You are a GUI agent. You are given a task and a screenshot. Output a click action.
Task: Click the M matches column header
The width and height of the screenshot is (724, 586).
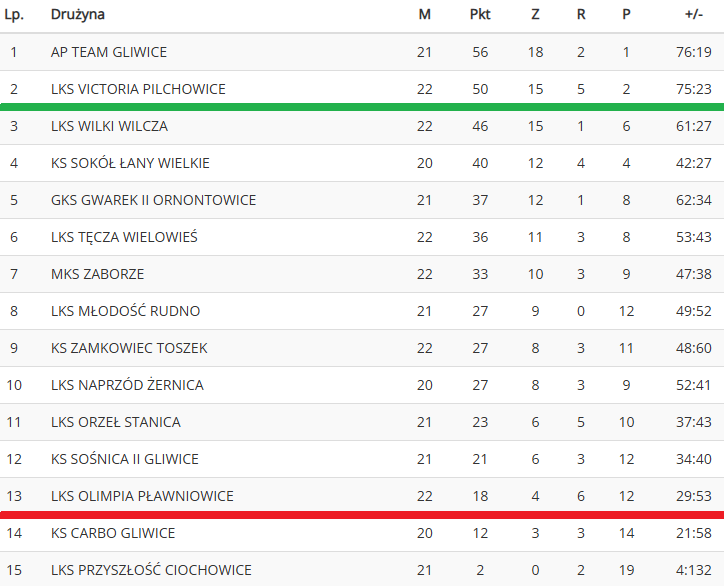pyautogui.click(x=424, y=14)
